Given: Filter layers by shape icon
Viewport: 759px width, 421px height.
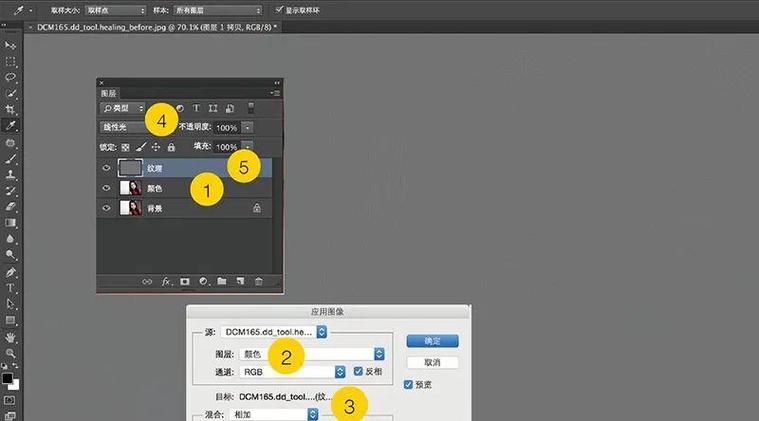Looking at the screenshot, I should click(x=213, y=108).
